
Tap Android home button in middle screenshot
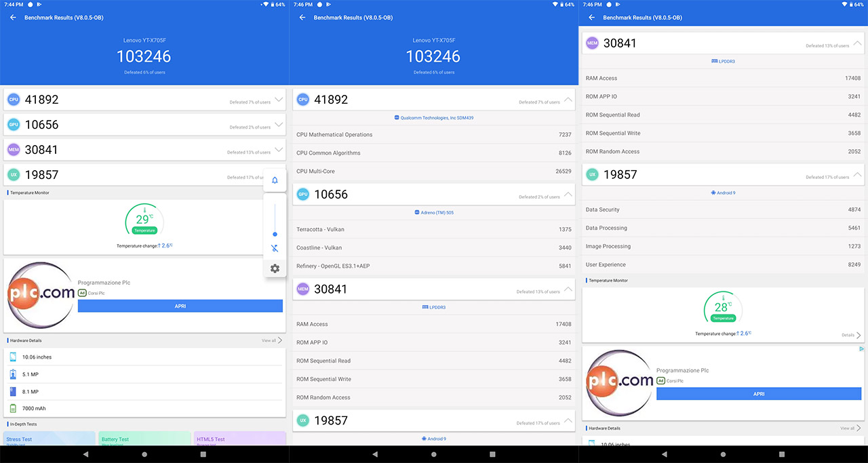coord(434,454)
